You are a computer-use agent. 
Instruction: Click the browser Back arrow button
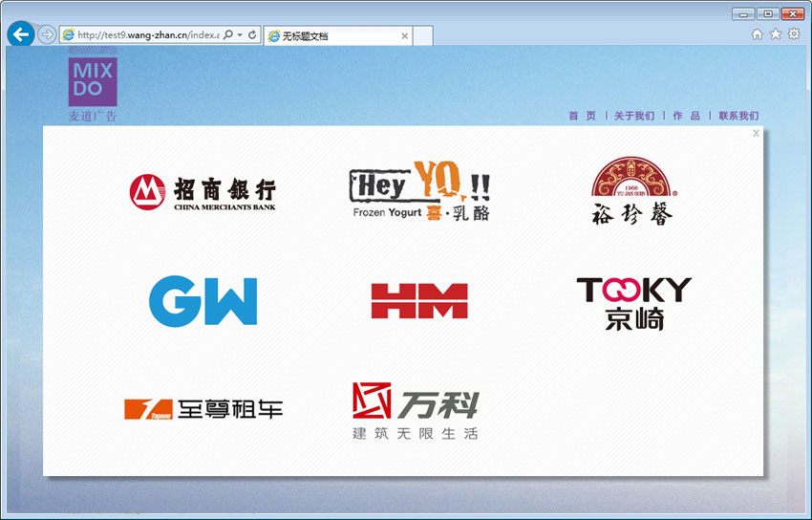tap(21, 34)
